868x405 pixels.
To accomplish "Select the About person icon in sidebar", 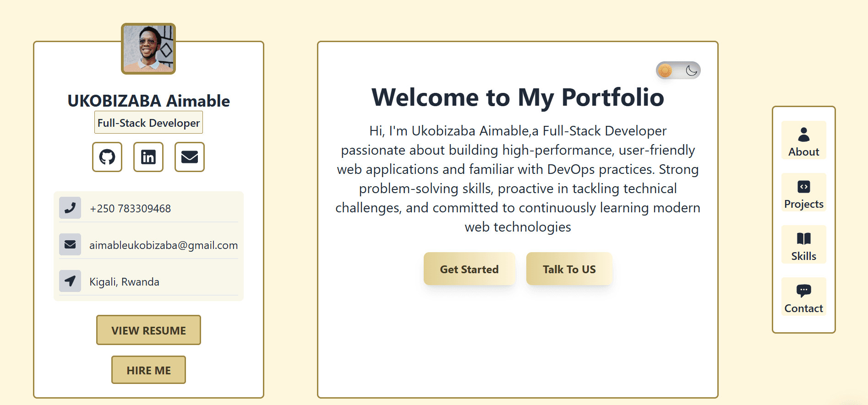I will (803, 135).
